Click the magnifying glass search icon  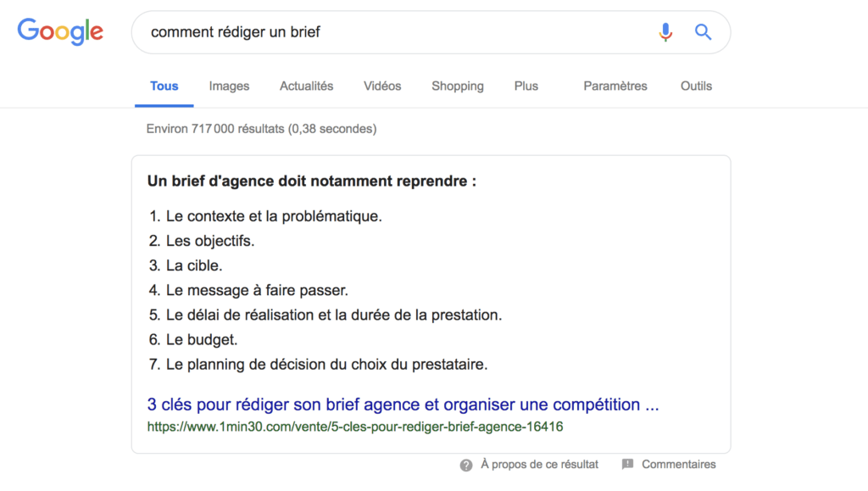[x=703, y=32]
